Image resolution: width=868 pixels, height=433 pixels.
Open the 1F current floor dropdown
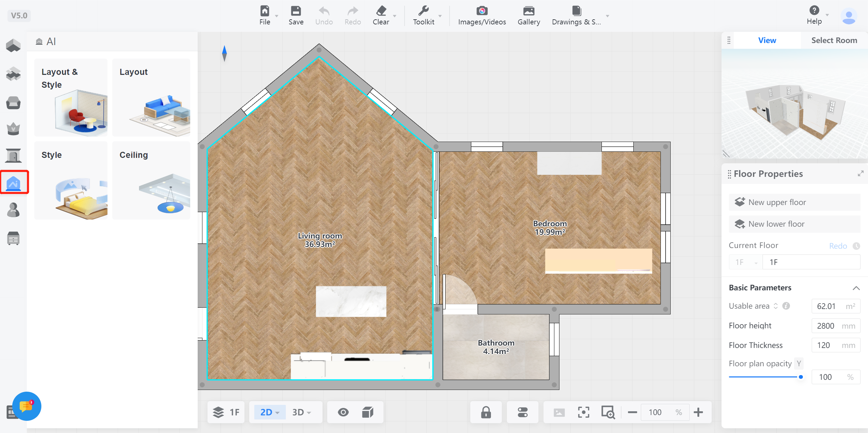(x=746, y=262)
